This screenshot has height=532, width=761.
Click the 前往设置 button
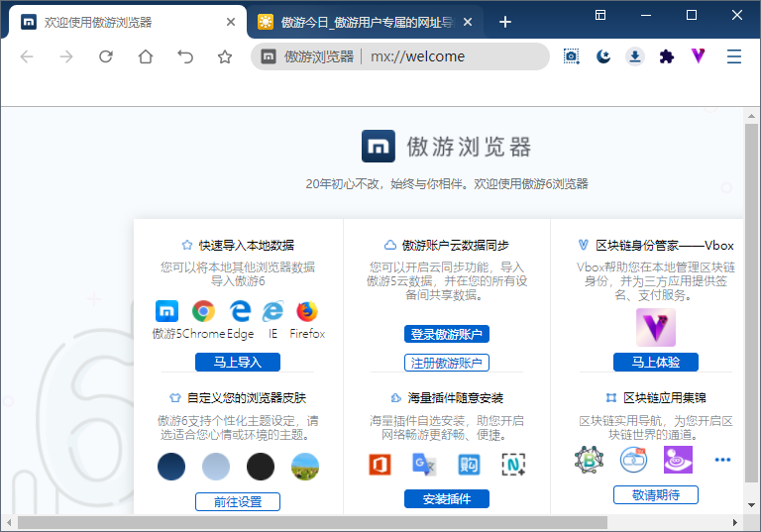click(x=238, y=501)
